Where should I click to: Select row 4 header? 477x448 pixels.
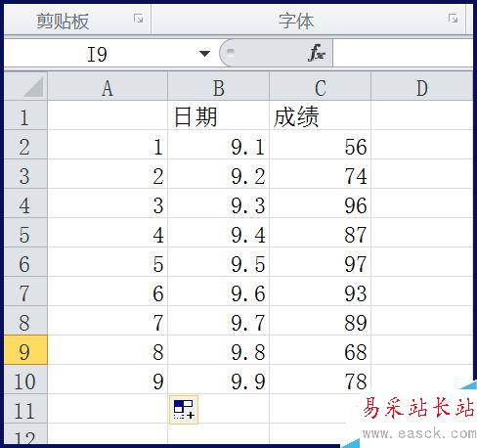(x=26, y=203)
